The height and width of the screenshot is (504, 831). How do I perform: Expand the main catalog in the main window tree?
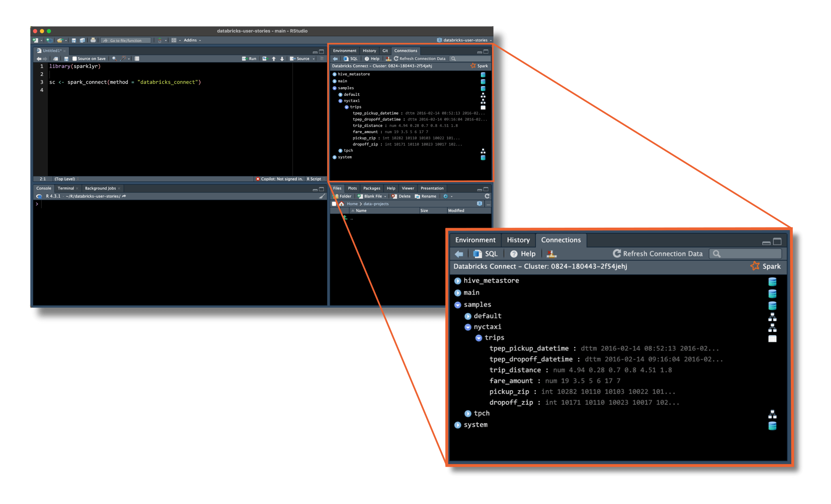click(x=334, y=81)
